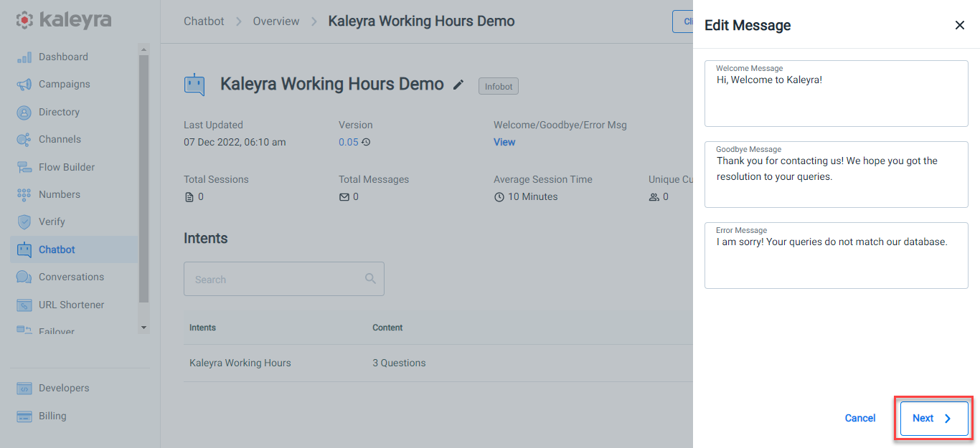Click the sidebar scroll down arrow
Viewport: 980px width, 448px height.
click(144, 328)
